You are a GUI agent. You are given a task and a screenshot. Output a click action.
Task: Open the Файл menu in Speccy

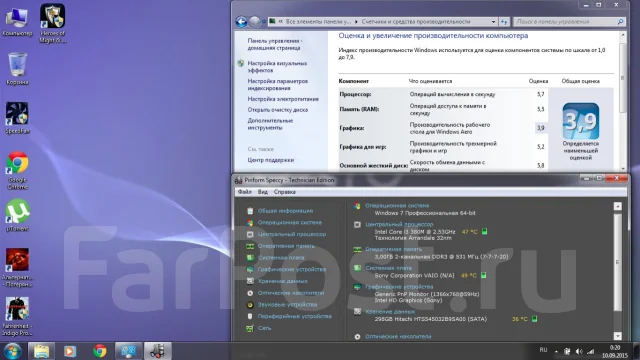coord(244,192)
